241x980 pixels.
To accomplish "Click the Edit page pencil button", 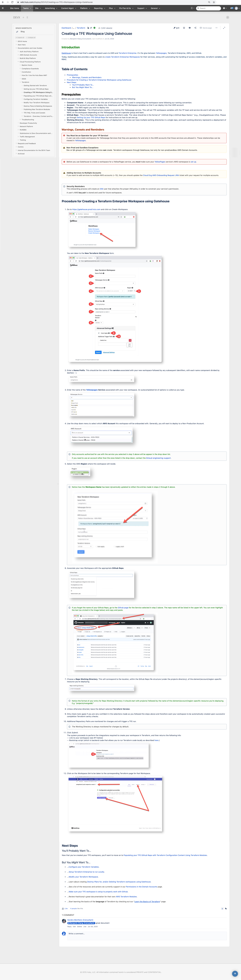I will (x=177, y=28).
